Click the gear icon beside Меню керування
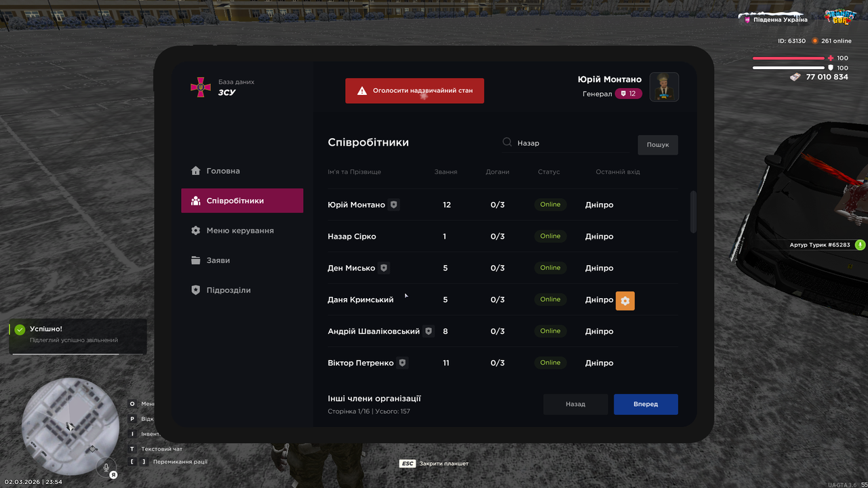868x488 pixels. coord(196,230)
